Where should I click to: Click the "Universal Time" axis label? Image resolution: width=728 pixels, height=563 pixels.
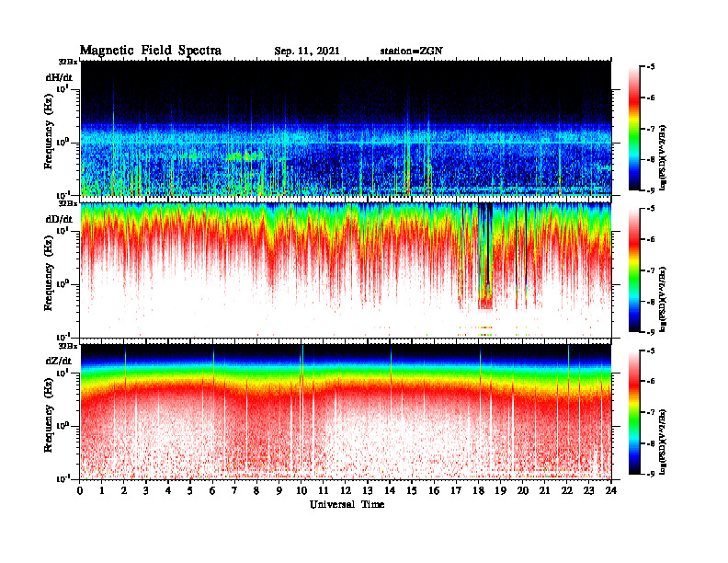point(347,504)
